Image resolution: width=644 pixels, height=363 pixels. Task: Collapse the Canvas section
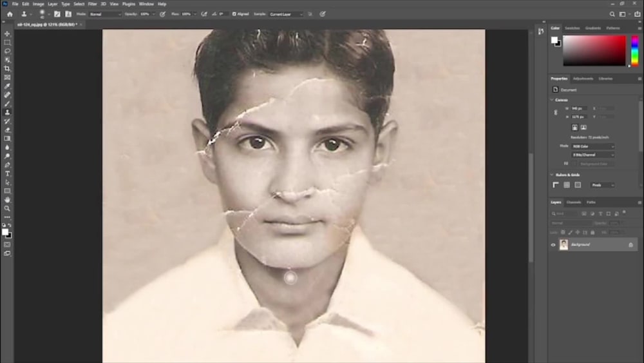(552, 100)
